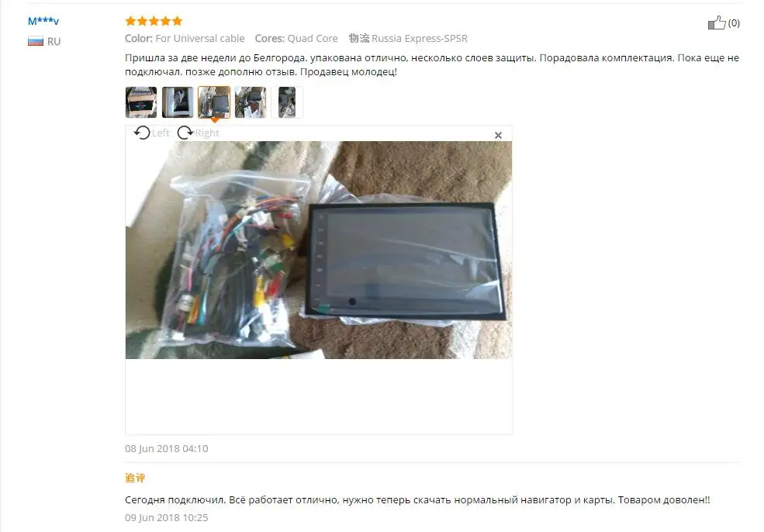Screen dimensions: 764x532
Task: Open the fourth review photo thumbnail
Action: coord(251,102)
